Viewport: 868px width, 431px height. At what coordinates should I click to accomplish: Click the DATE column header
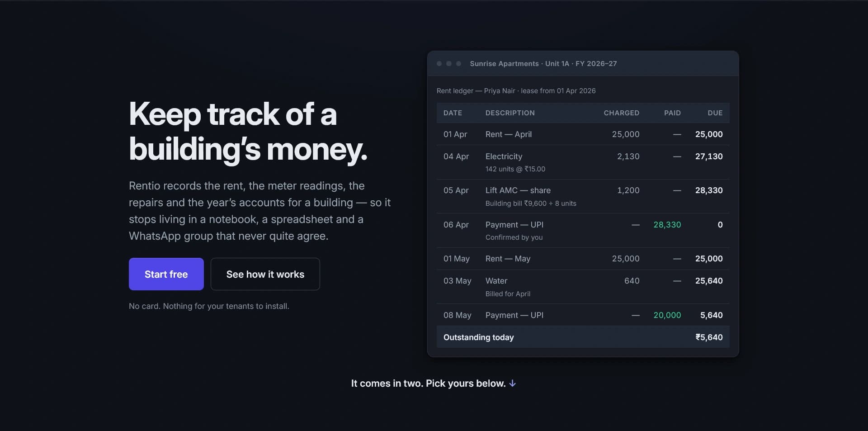[x=453, y=113]
